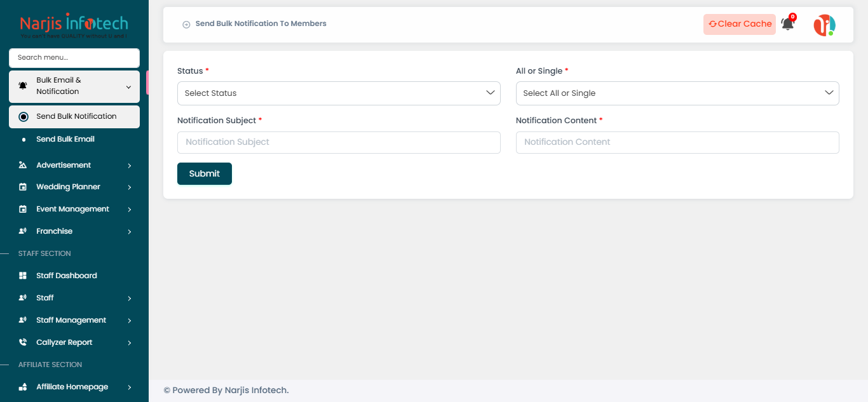Open the user profile avatar
Viewport: 868px width, 402px height.
coord(824,25)
